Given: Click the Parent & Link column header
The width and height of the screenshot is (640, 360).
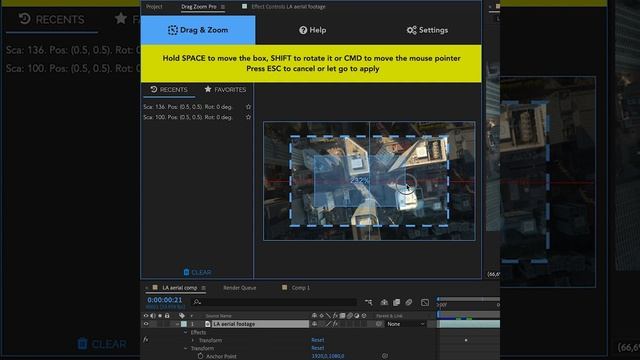Looking at the screenshot, I should tap(389, 316).
